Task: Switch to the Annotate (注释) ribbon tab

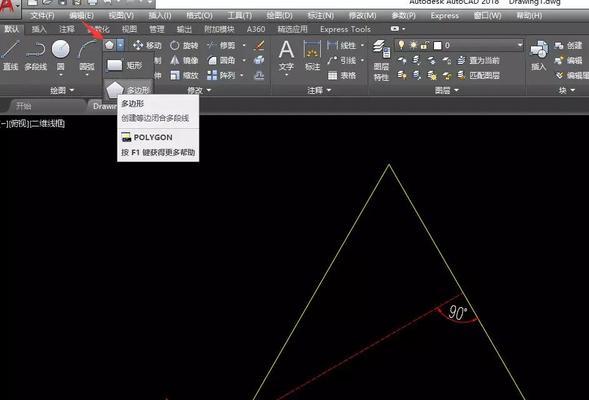Action: click(66, 29)
